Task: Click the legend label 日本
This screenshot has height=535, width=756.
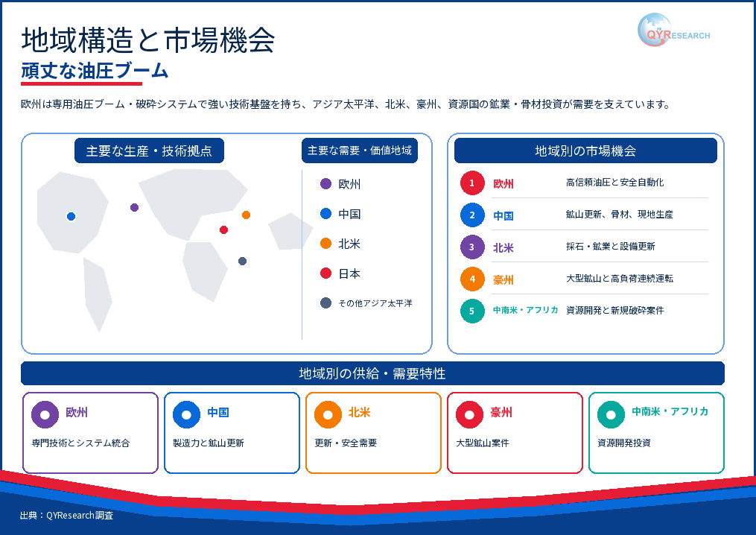Action: tap(349, 273)
